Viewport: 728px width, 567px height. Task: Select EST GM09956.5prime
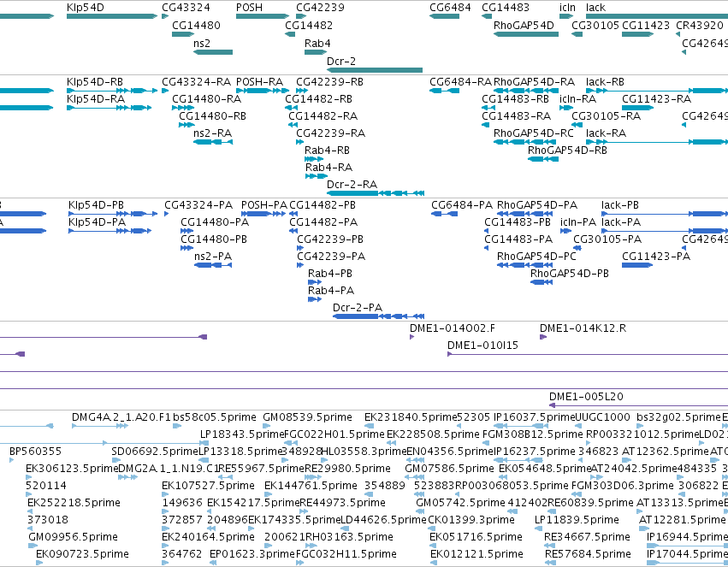coord(73,537)
